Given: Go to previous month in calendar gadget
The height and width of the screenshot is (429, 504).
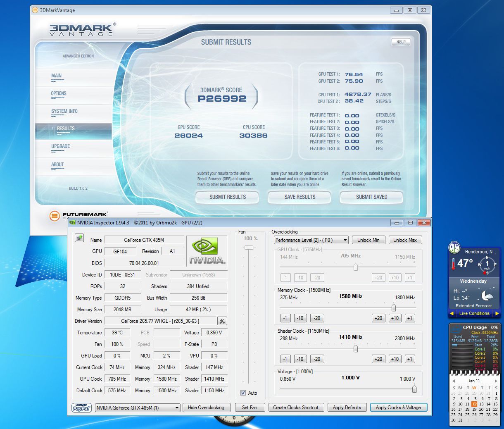Looking at the screenshot, I should coord(454,381).
